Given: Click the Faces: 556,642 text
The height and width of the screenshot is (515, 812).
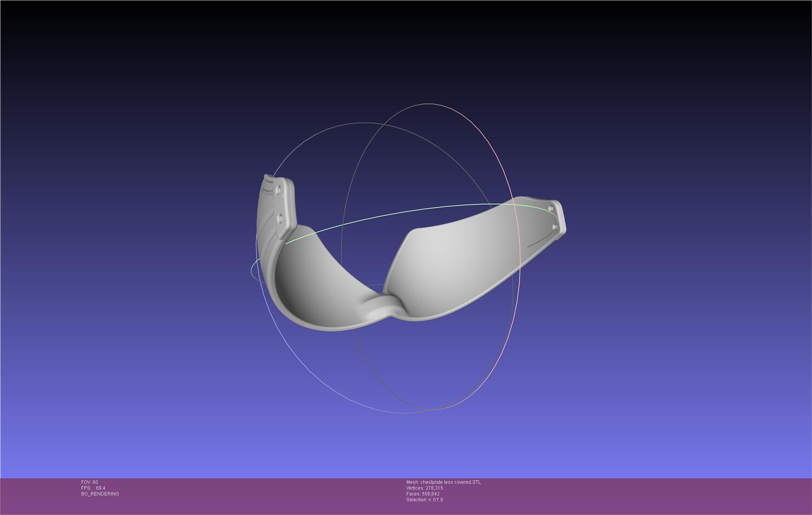Looking at the screenshot, I should coord(423,494).
